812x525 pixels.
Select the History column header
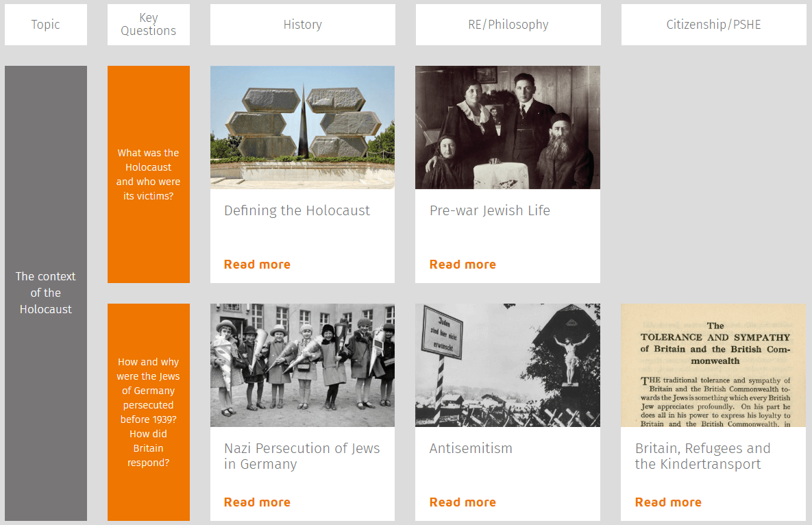coord(302,24)
